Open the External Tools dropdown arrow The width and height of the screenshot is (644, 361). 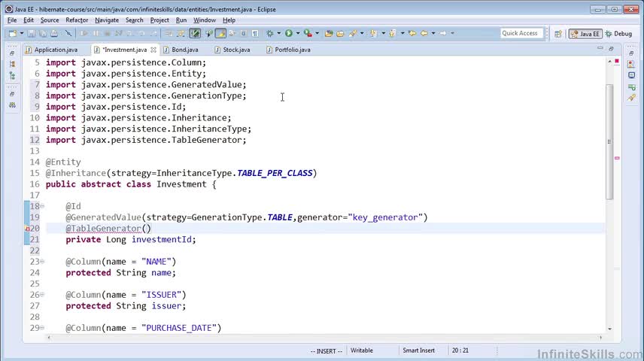[x=317, y=33]
